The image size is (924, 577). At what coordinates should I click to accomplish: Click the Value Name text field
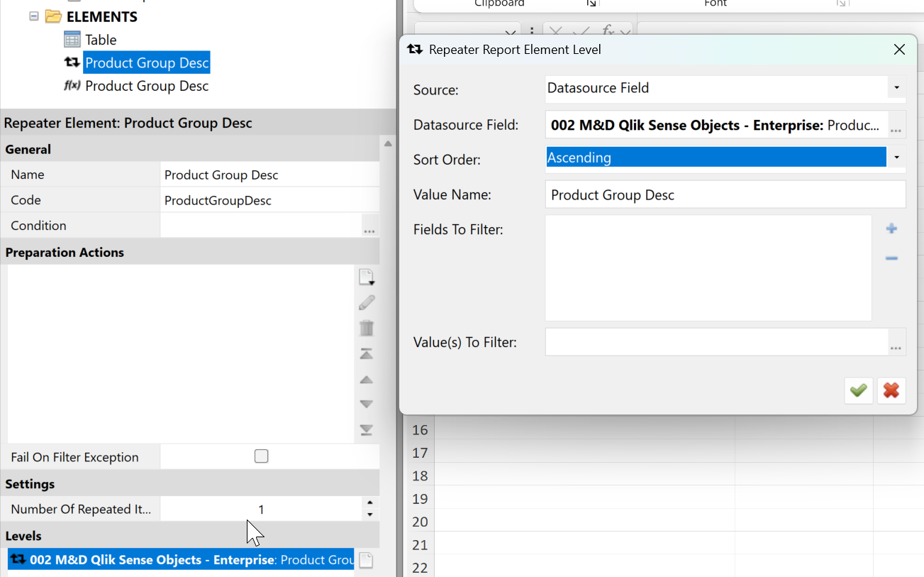(x=725, y=195)
